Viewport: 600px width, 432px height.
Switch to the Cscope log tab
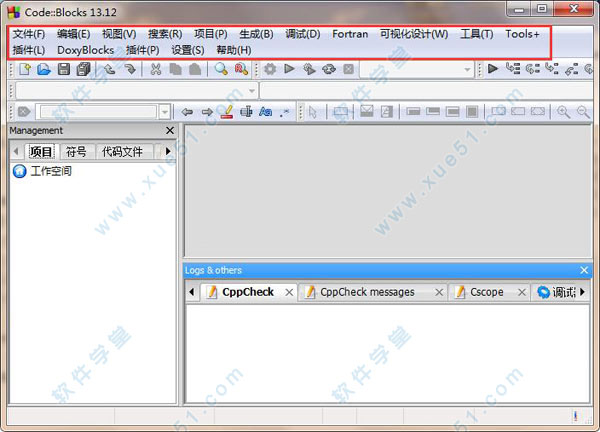pos(487,292)
